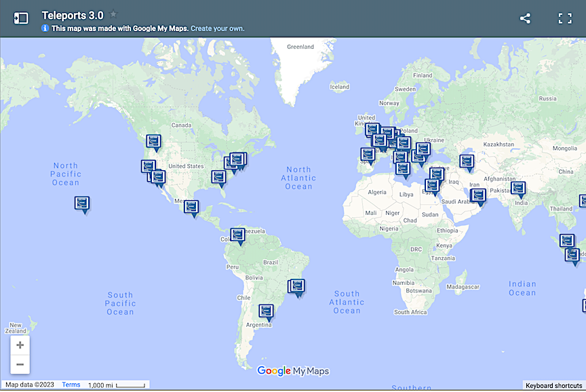The height and width of the screenshot is (392, 586).
Task: Select the teleport marker in Argentina
Action: click(x=267, y=311)
